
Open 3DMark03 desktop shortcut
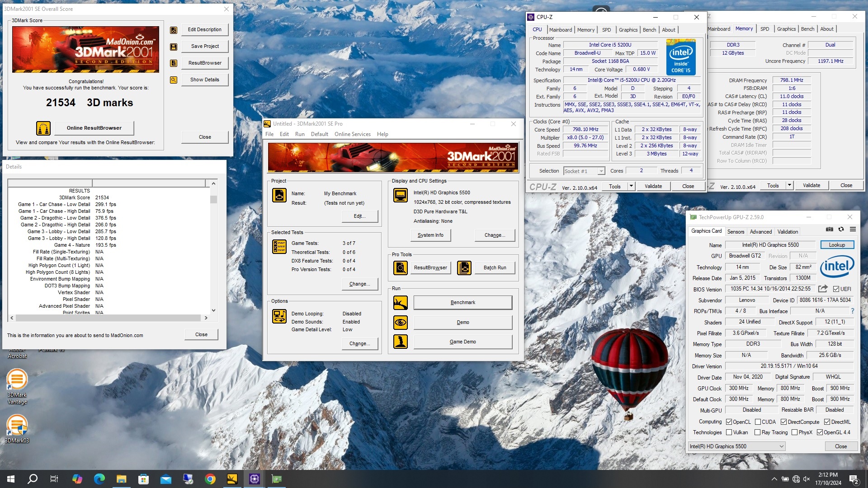tap(17, 428)
